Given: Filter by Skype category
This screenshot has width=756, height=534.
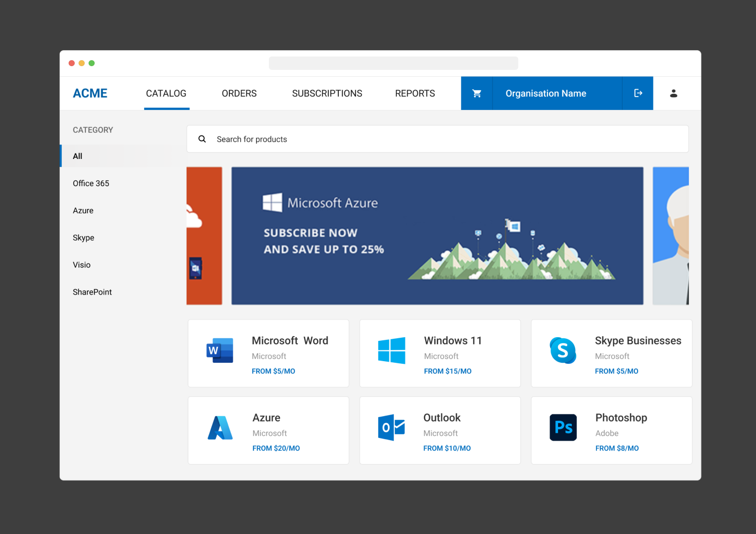Looking at the screenshot, I should click(x=84, y=238).
